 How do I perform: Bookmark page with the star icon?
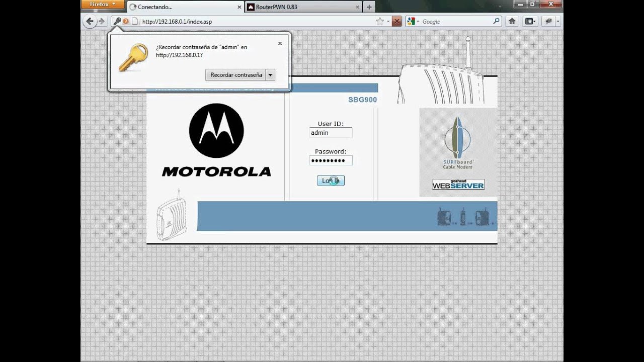click(380, 22)
